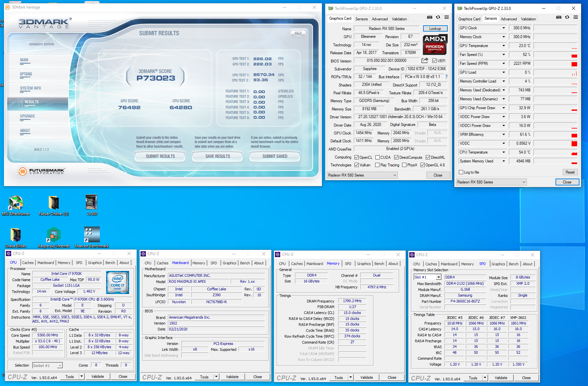Open hamburger menu in Sensors GPU-Z window
This screenshot has height=386, width=588.
point(576,17)
